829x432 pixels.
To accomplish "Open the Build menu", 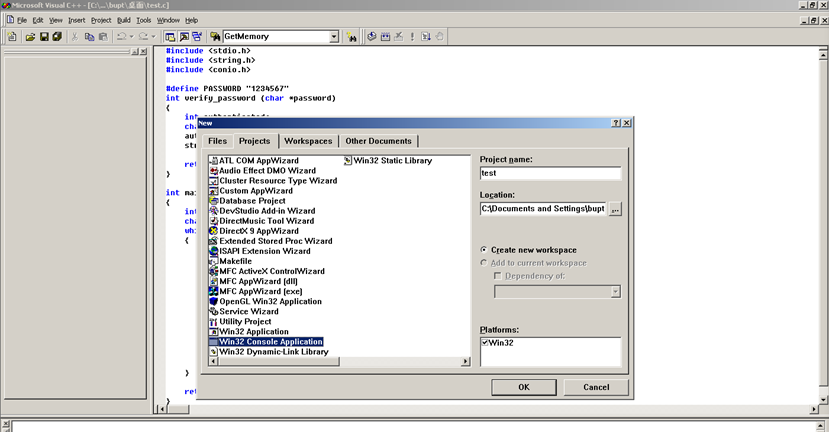I will click(x=123, y=20).
